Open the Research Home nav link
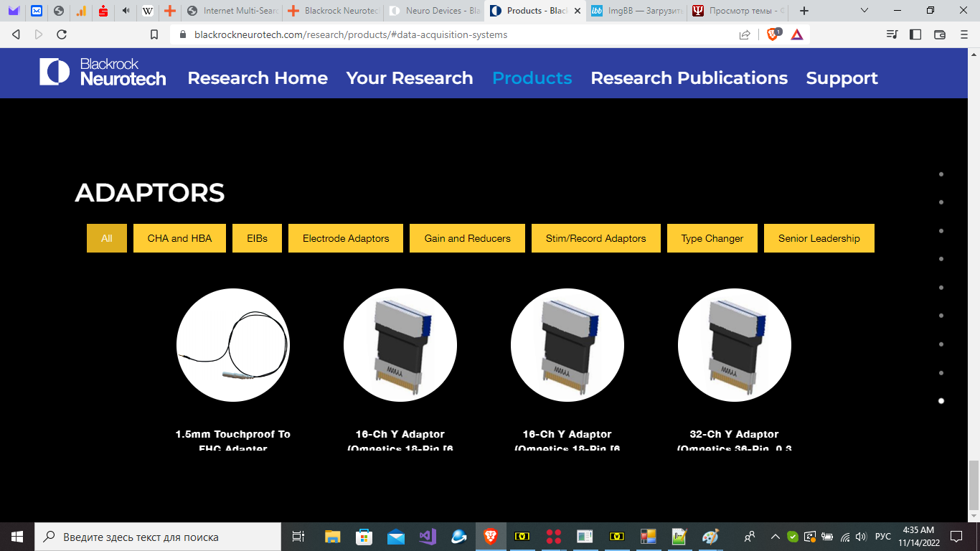This screenshot has width=980, height=551. tap(258, 77)
